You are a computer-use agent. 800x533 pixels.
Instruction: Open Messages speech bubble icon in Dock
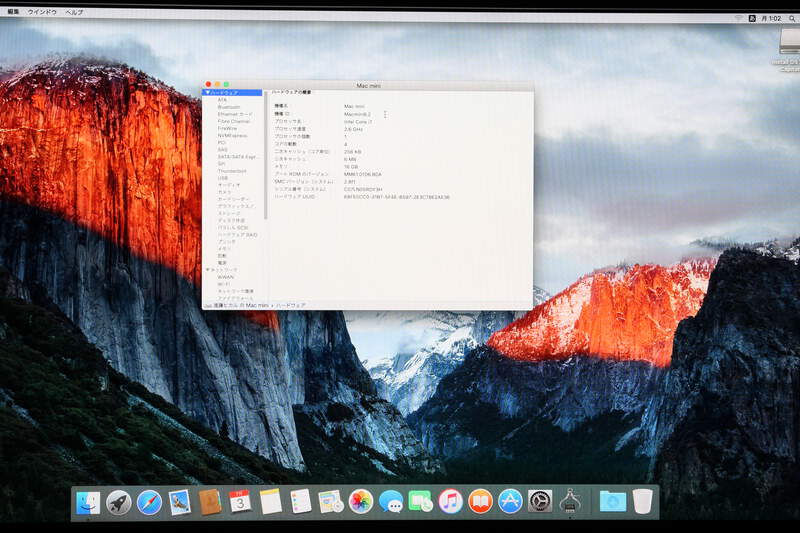pos(391,502)
